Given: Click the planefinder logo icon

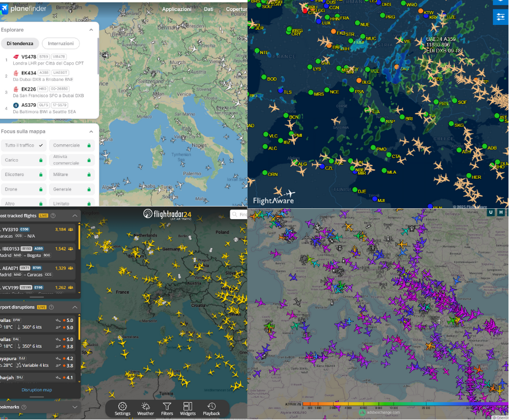Looking at the screenshot, I should (4, 9).
